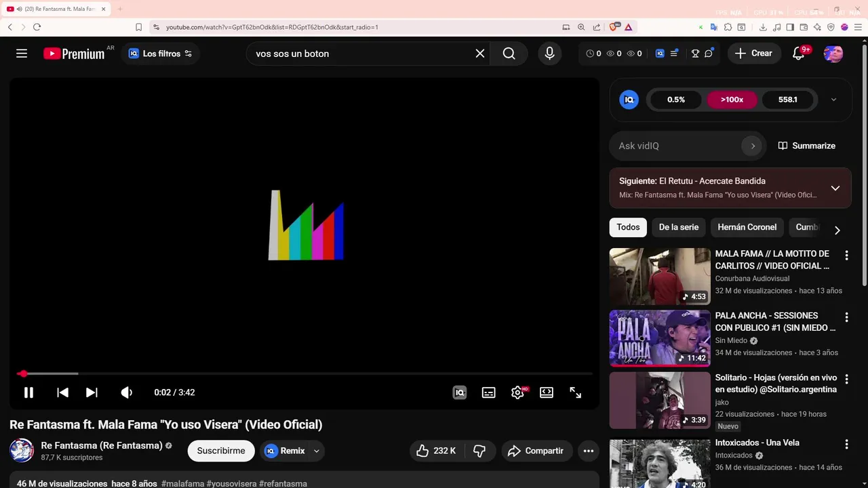Enter full screen mode
Screen dimensions: 868x488
click(x=575, y=392)
